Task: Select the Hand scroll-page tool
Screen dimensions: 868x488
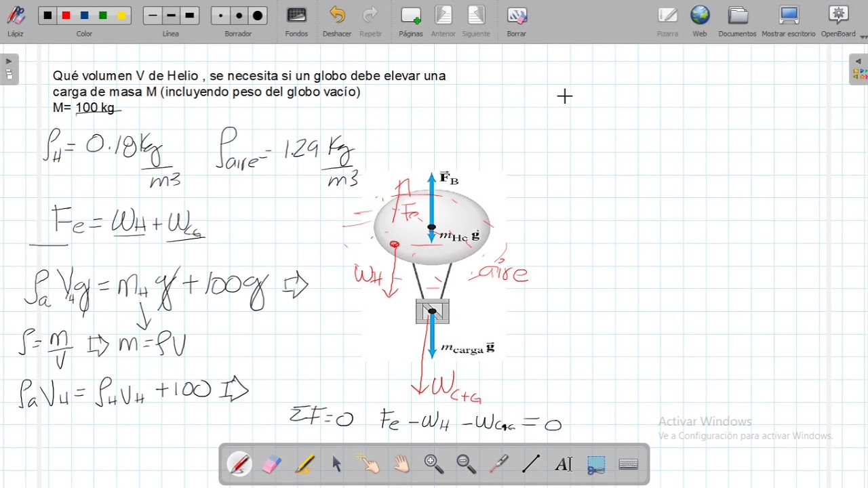Action: (401, 464)
